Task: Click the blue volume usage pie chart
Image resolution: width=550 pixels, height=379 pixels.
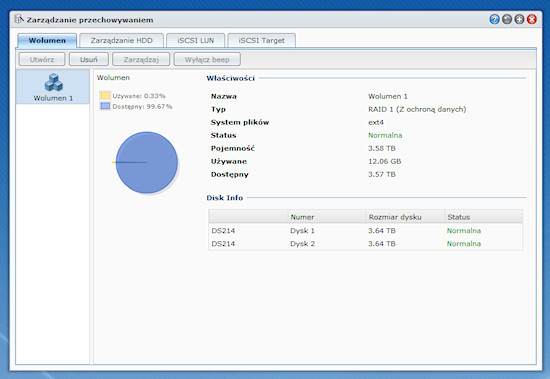Action: click(x=147, y=162)
